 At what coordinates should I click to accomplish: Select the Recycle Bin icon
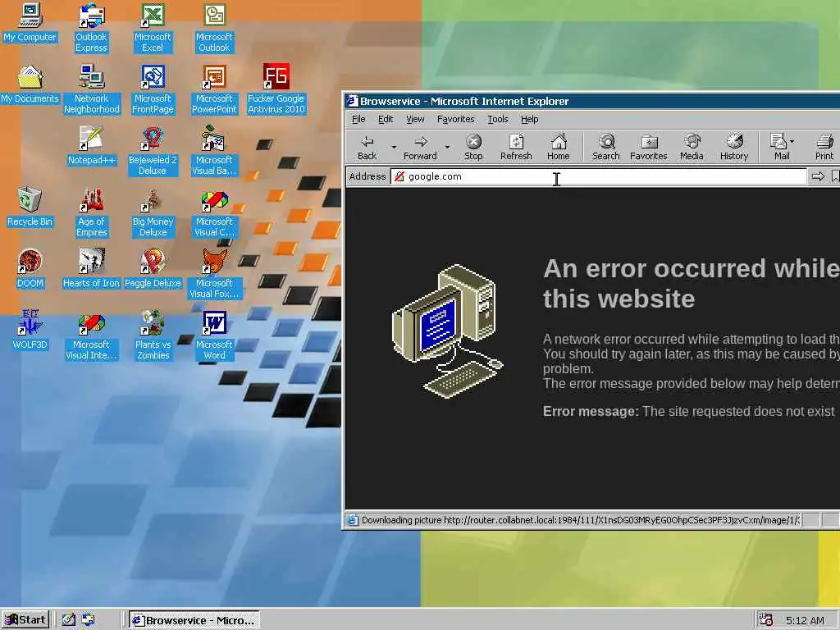[30, 208]
